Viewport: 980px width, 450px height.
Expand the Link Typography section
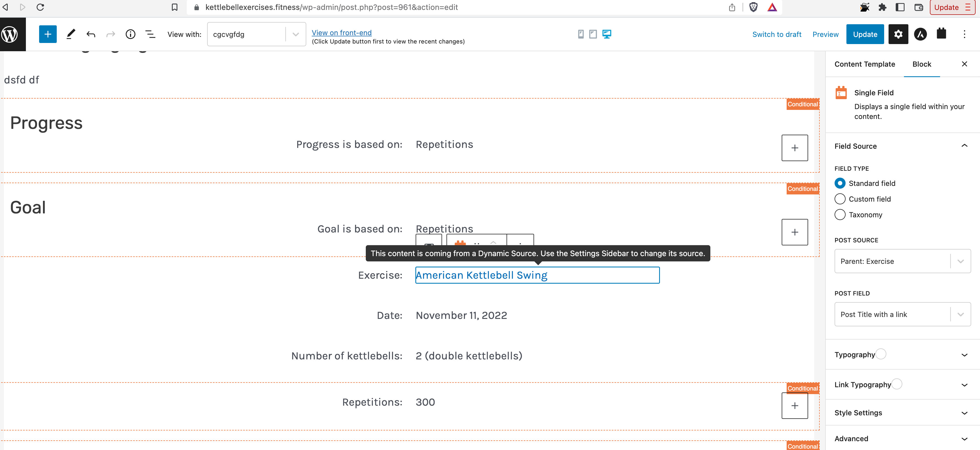tap(902, 384)
